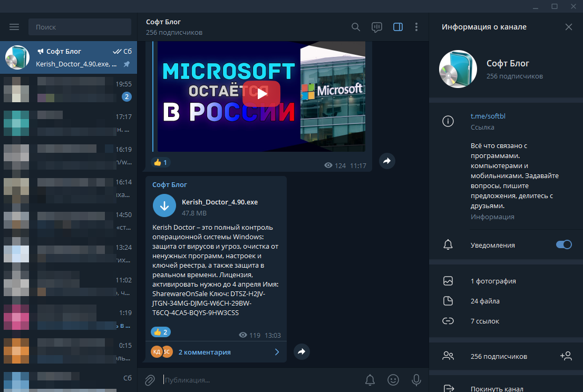Click Покинуть канал to leave channel

point(497,388)
